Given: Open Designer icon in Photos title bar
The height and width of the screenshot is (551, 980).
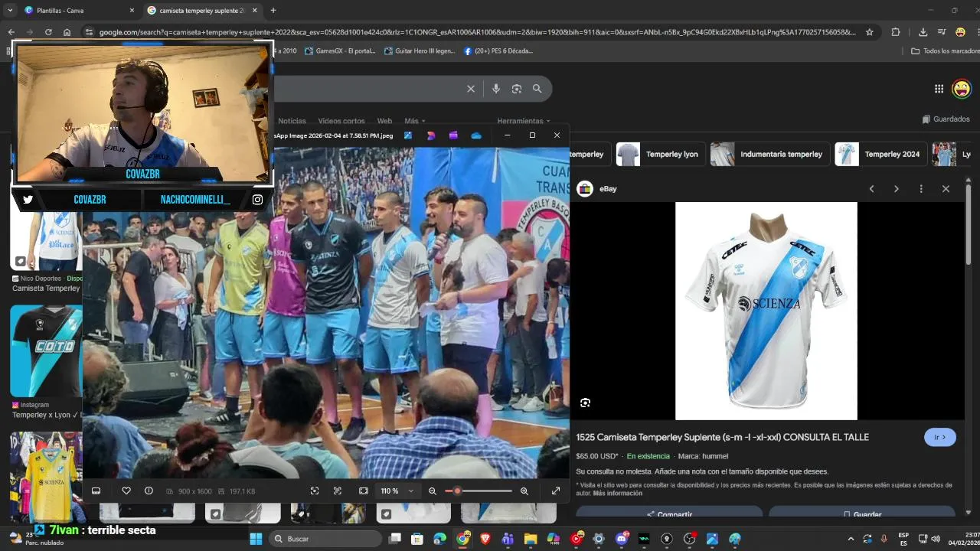Looking at the screenshot, I should (x=431, y=135).
